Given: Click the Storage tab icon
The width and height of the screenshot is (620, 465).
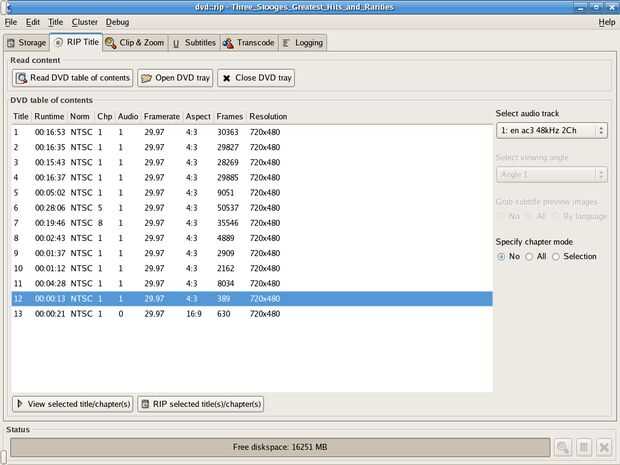Looking at the screenshot, I should pos(11,43).
